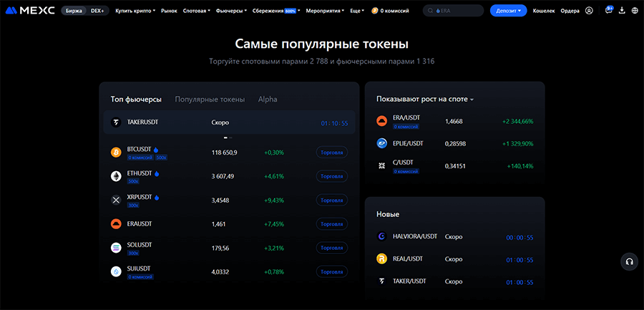This screenshot has height=310, width=644.
Task: Open the Ордера link
Action: pyautogui.click(x=570, y=11)
